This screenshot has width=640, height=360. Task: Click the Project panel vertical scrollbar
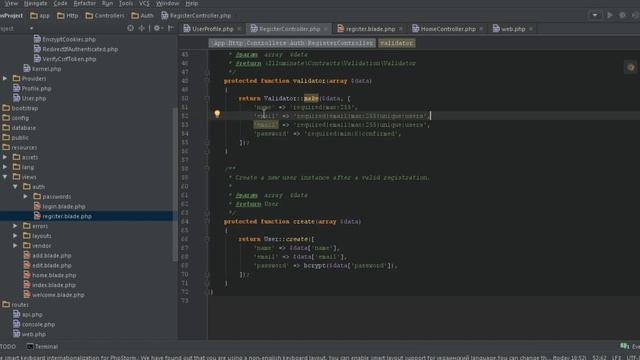(175, 184)
